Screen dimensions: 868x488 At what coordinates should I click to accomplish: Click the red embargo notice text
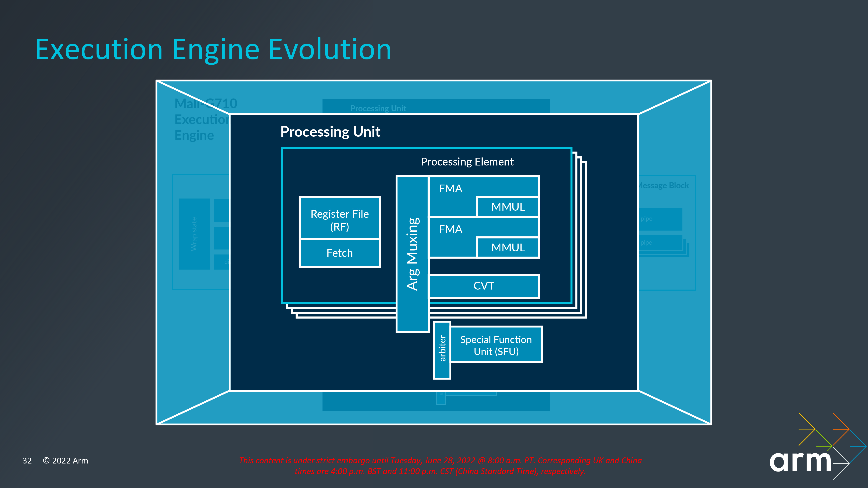pyautogui.click(x=440, y=466)
